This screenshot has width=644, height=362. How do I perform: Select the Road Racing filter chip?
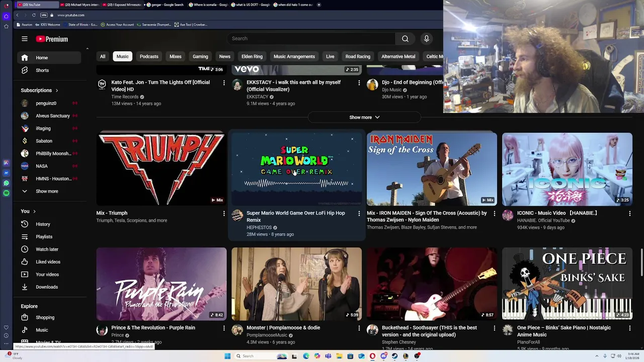click(x=358, y=56)
